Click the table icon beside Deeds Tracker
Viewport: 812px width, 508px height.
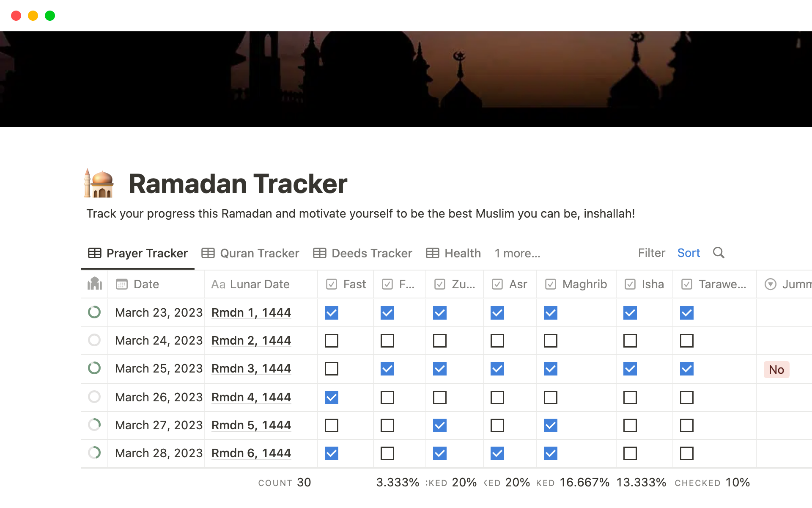point(320,253)
